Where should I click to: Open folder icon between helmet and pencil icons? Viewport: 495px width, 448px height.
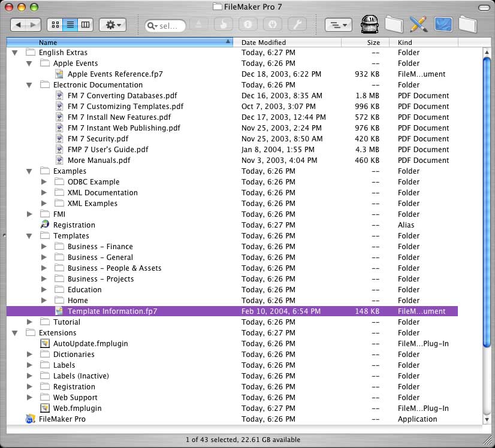click(x=394, y=24)
